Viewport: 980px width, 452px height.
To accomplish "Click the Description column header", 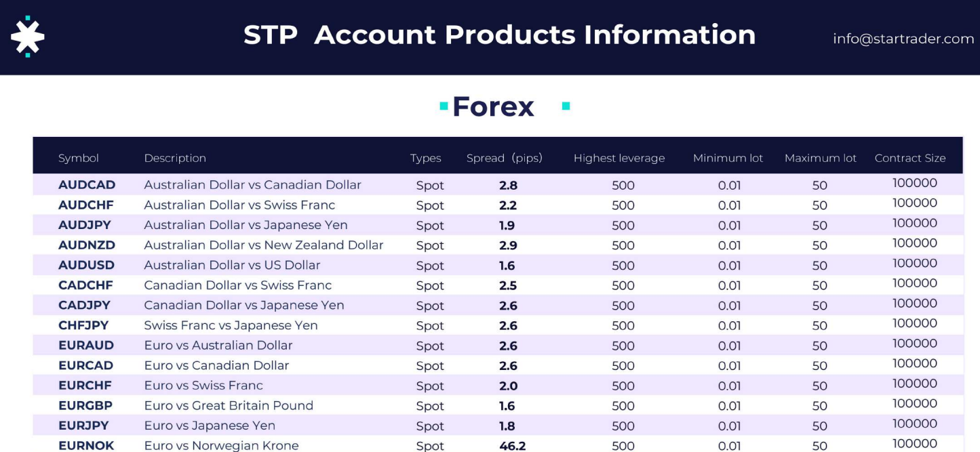I will (175, 158).
